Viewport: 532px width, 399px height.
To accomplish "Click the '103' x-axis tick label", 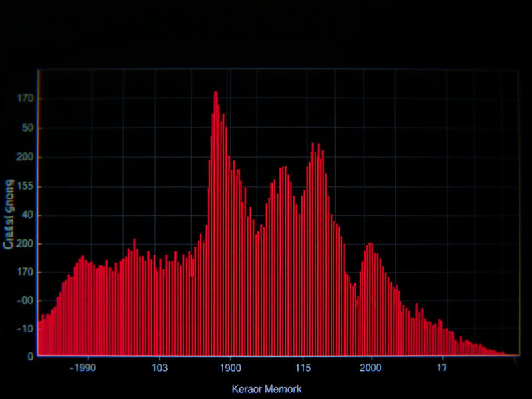I will (160, 368).
